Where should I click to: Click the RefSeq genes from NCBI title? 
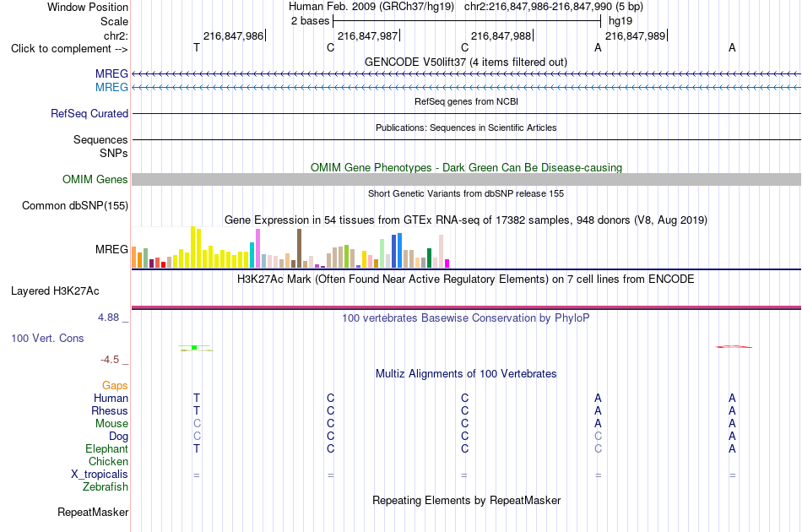pyautogui.click(x=467, y=101)
